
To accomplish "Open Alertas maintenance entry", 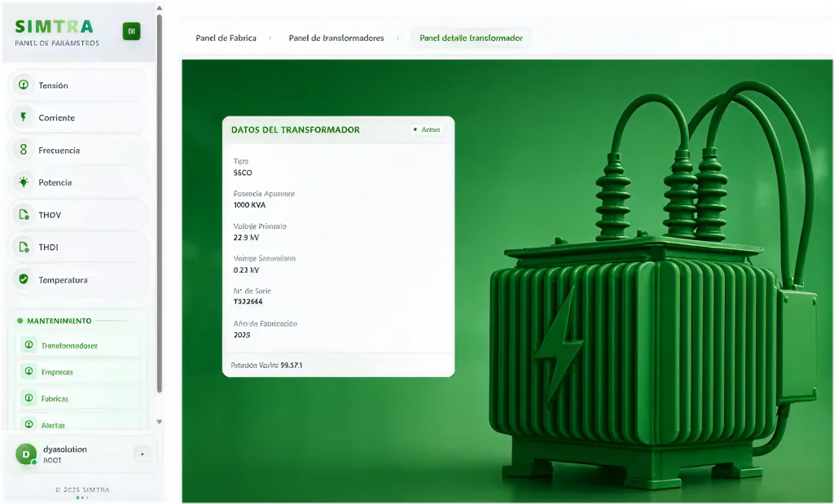I will [x=79, y=423].
